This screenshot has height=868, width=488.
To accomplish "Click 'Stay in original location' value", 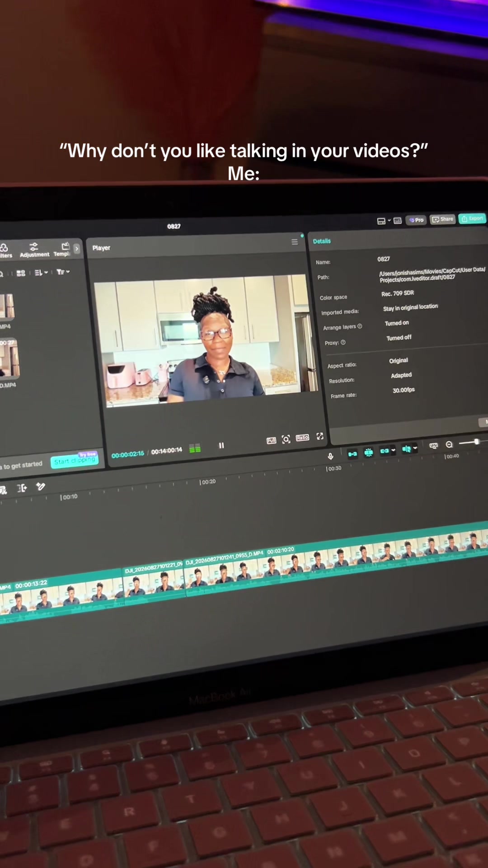I will point(410,307).
